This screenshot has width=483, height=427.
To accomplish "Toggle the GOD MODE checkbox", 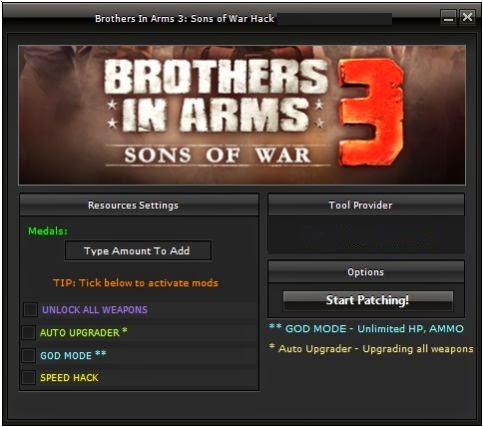I will click(x=28, y=356).
